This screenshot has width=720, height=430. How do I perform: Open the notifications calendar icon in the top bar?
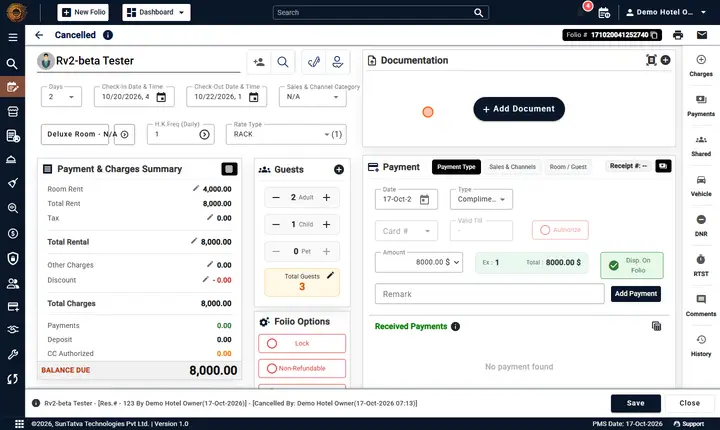click(x=604, y=12)
